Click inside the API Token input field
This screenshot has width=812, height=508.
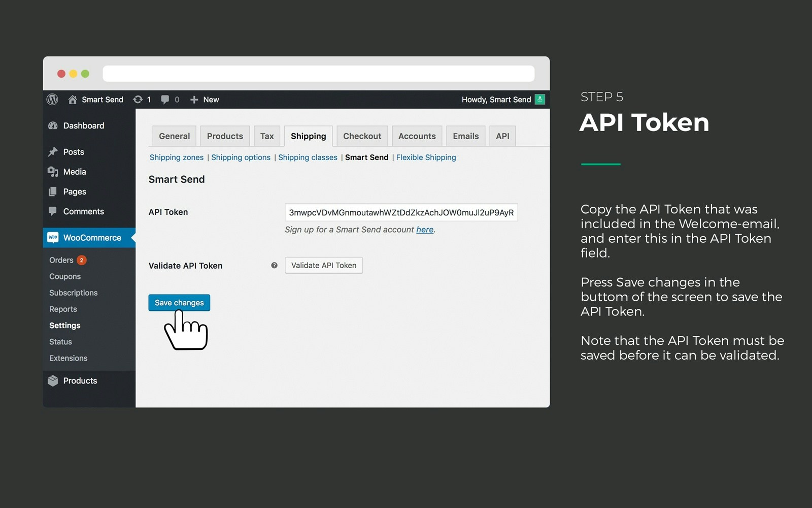(401, 212)
